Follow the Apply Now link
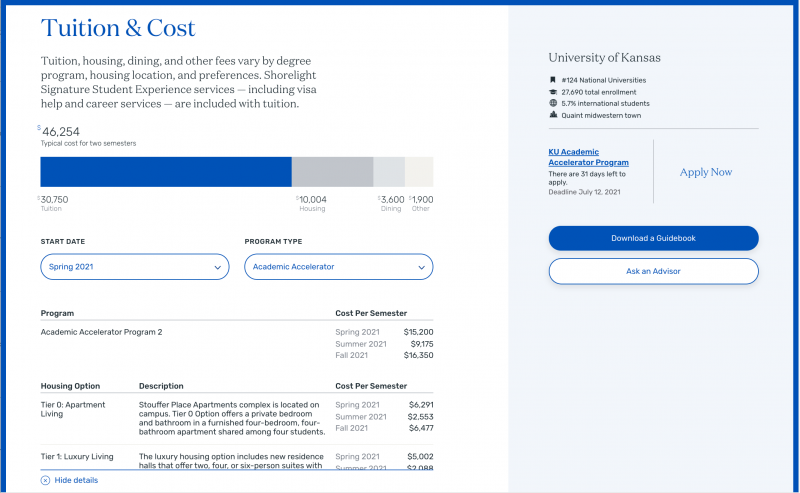This screenshot has width=800, height=493. pos(705,172)
